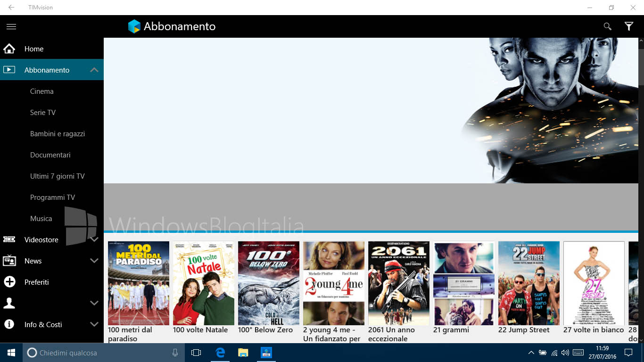The height and width of the screenshot is (362, 644).
Task: Open the Programmi TV category
Action: 52,197
